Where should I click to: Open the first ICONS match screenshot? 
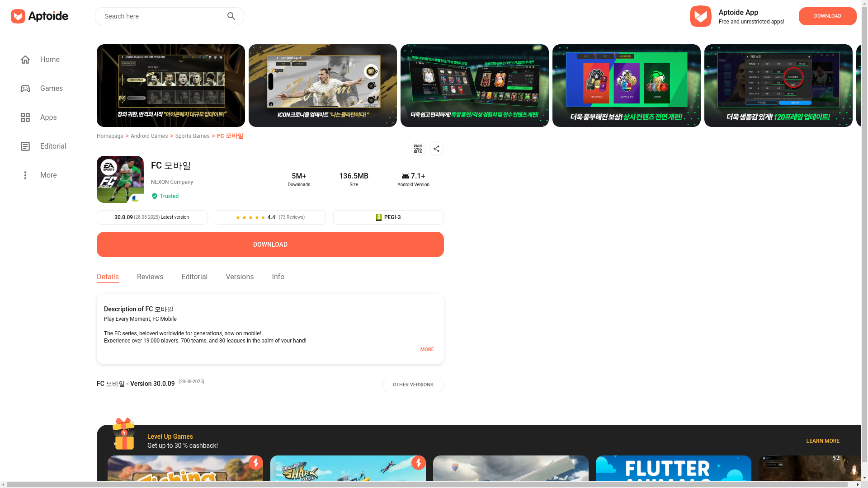click(x=171, y=85)
